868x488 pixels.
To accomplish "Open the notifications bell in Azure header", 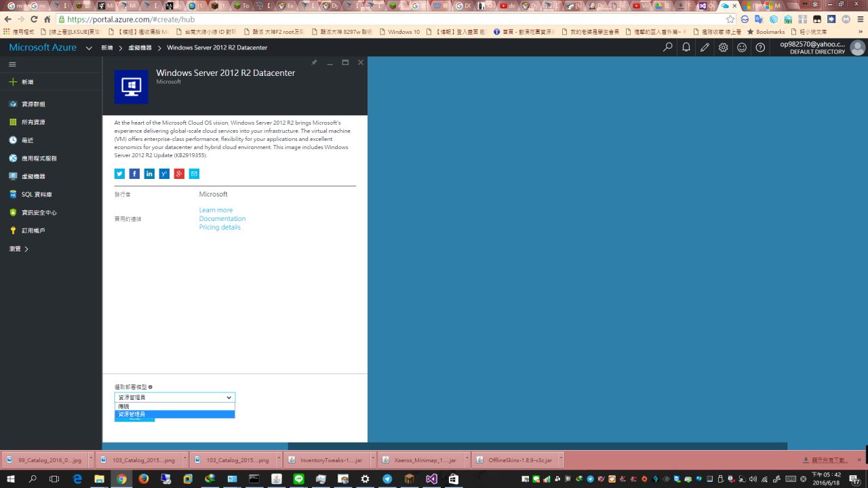I will tap(686, 47).
